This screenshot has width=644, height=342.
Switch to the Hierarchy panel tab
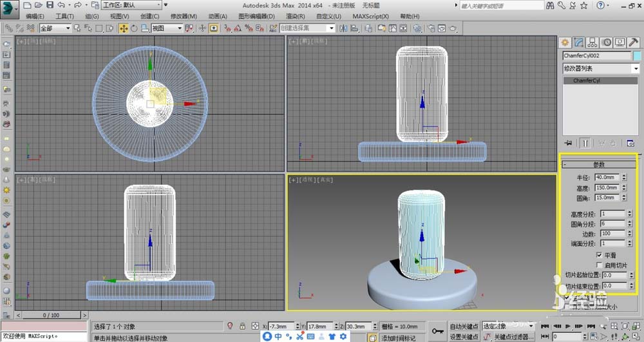[593, 43]
